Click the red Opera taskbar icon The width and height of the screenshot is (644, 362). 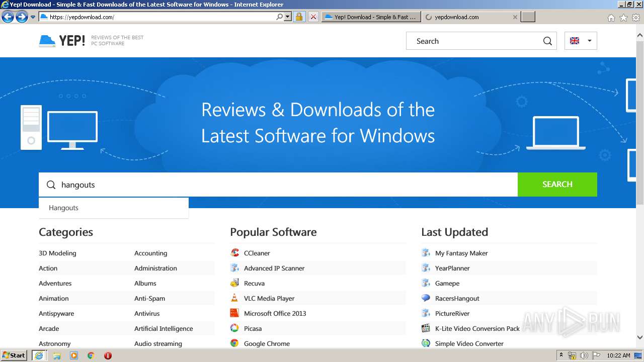[x=108, y=355]
